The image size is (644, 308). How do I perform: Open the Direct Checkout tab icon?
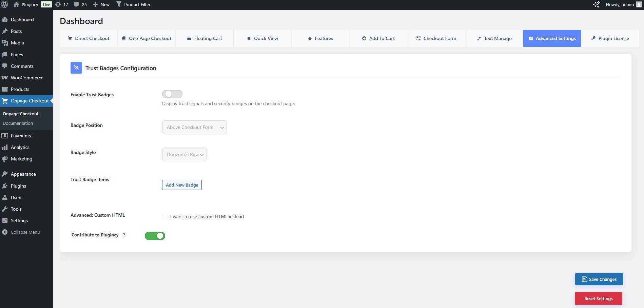point(70,38)
